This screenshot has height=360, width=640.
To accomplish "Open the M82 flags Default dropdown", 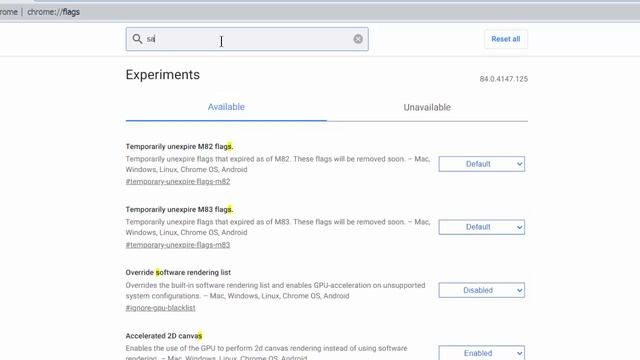I will 482,164.
